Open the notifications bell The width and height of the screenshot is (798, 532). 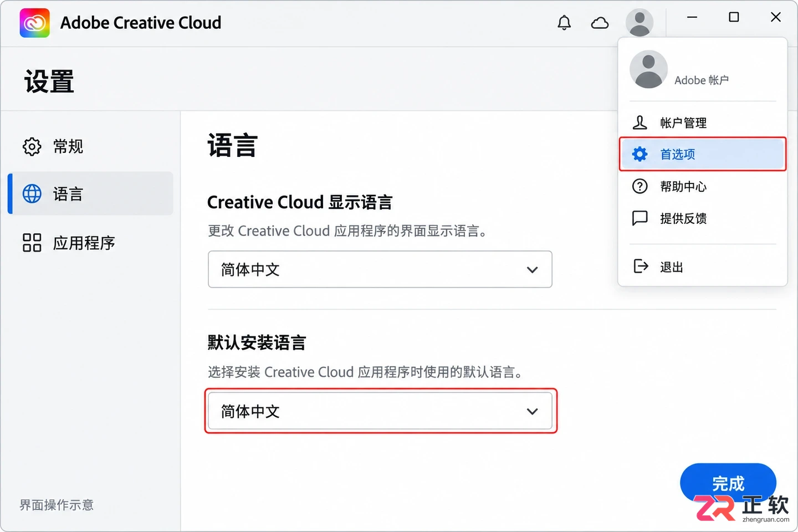[x=564, y=23]
